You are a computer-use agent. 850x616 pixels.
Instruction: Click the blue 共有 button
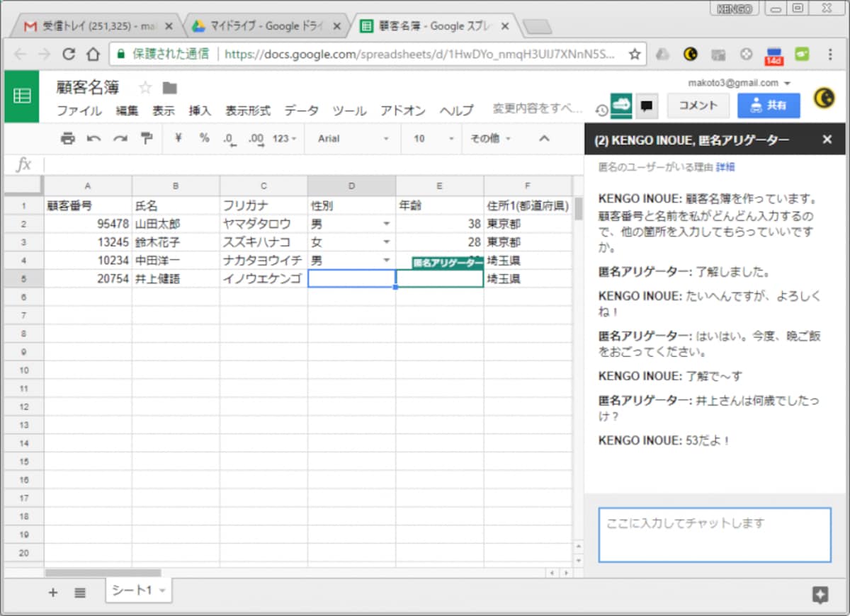click(769, 105)
